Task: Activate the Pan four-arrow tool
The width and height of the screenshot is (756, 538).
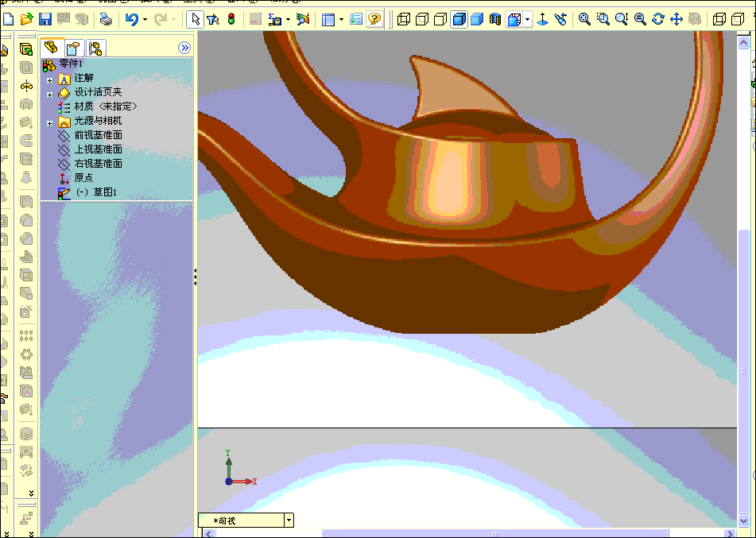Action: tap(677, 19)
